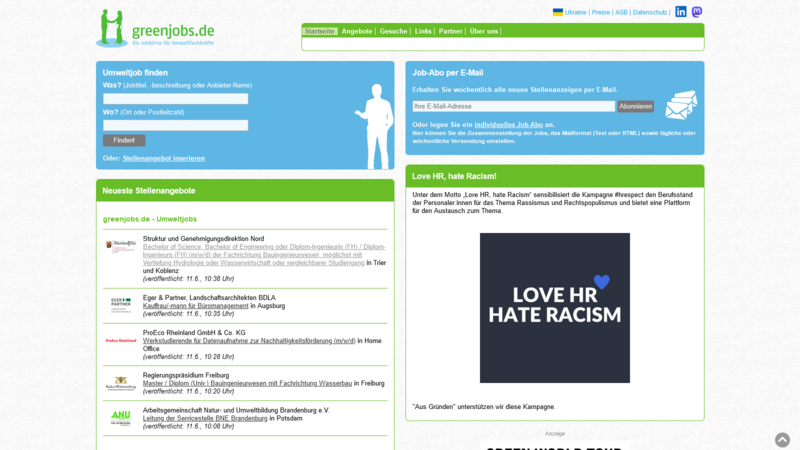Focus the E-Mail-Adresse input field
800x450 pixels.
[x=513, y=106]
